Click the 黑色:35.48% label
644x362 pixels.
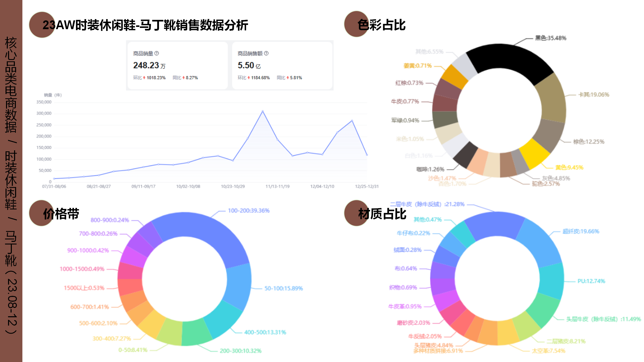[x=550, y=38]
